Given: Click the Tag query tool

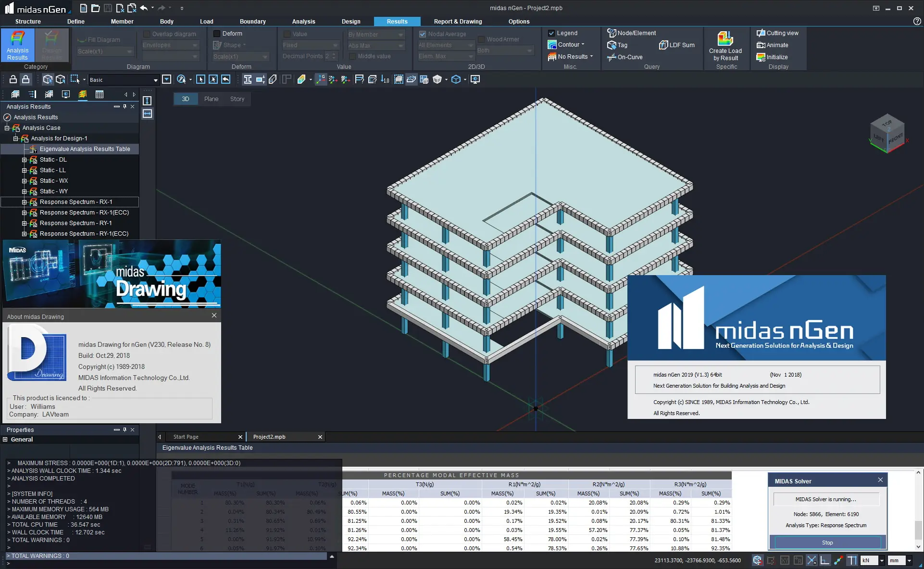Looking at the screenshot, I should pyautogui.click(x=617, y=45).
